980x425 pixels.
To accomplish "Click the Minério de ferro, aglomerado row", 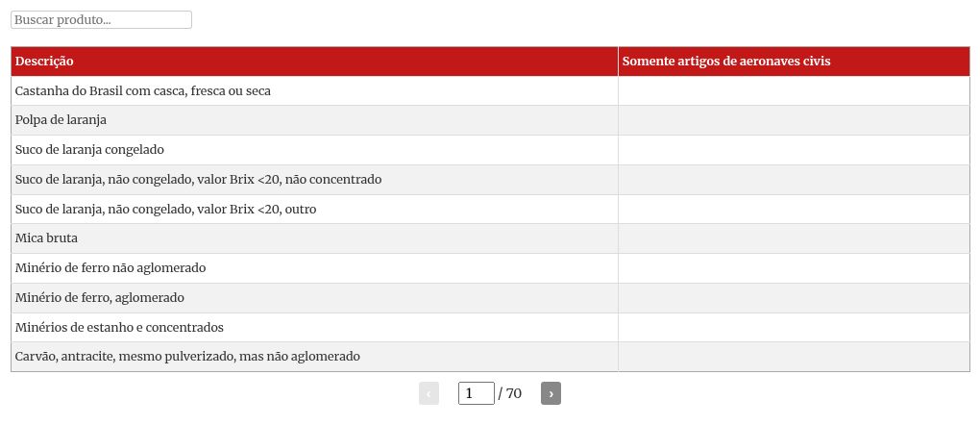I will 100,298.
